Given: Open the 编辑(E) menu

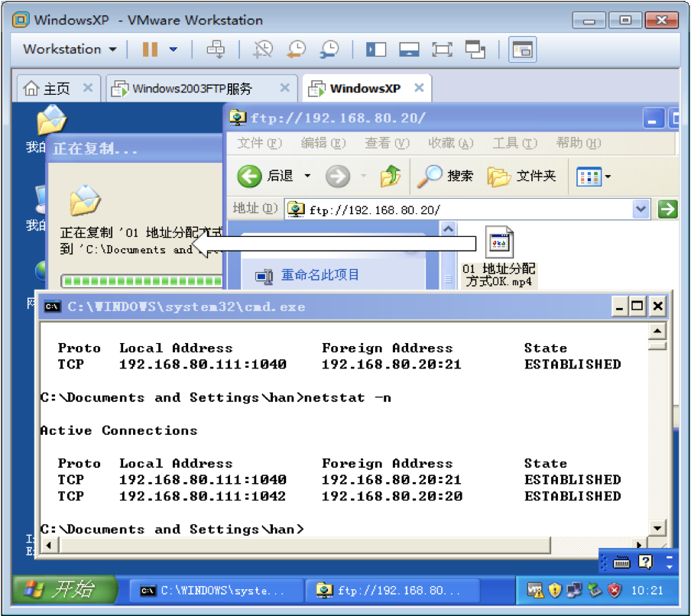Looking at the screenshot, I should [x=323, y=143].
